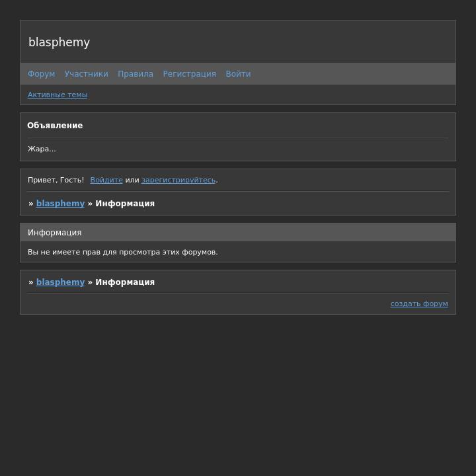Click the Войдите link in the greeting
476x476 pixels.
click(x=106, y=180)
